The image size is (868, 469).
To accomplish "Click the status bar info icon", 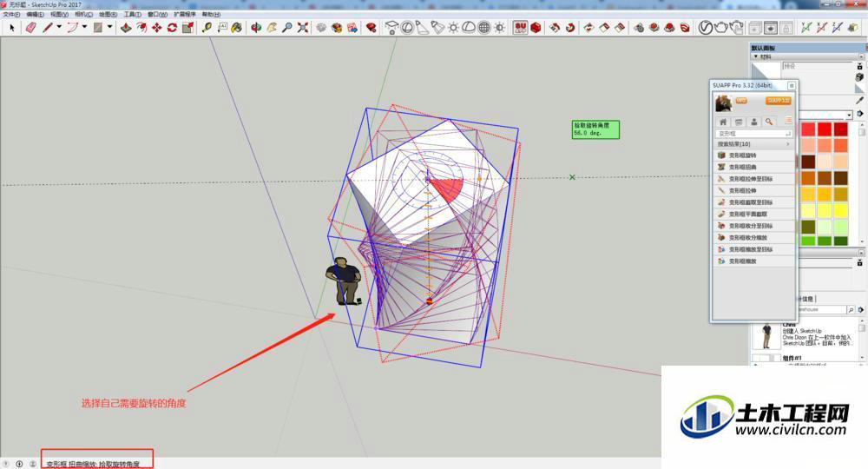I will coord(19,464).
